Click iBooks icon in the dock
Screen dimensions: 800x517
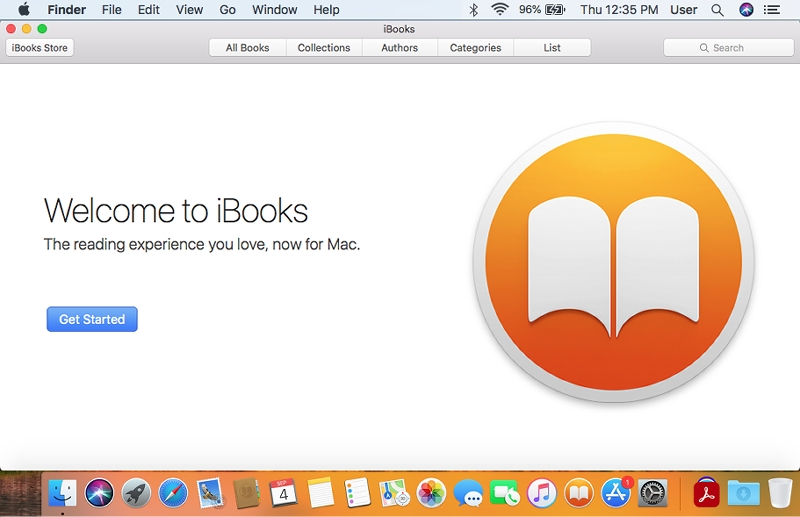(x=579, y=494)
